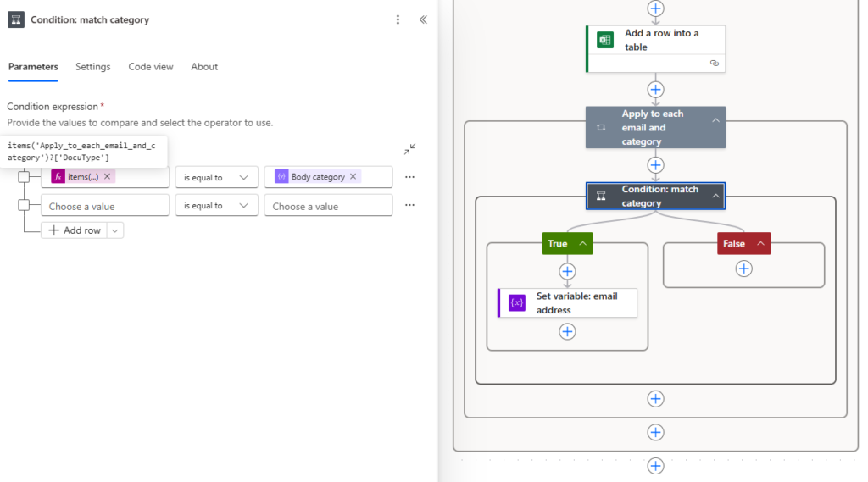
Task: Tick the checkbox of the empty condition row
Action: coord(24,205)
